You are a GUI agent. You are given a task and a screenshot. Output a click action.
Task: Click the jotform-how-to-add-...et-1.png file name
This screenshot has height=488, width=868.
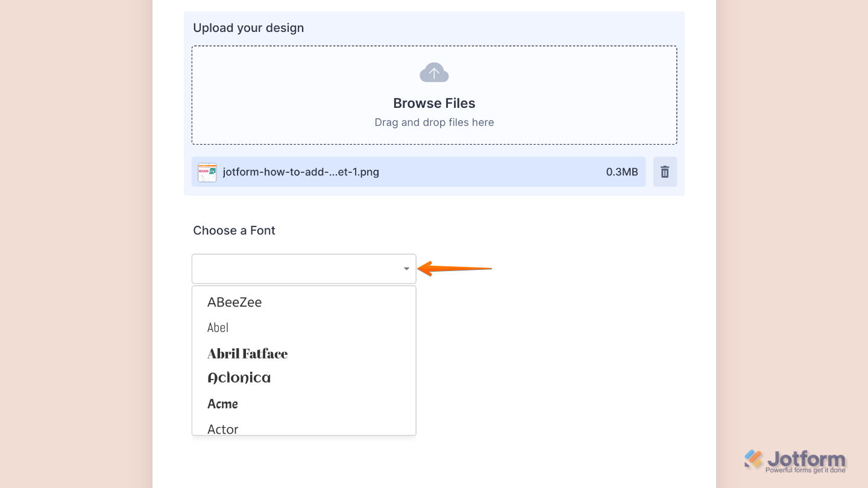[301, 172]
